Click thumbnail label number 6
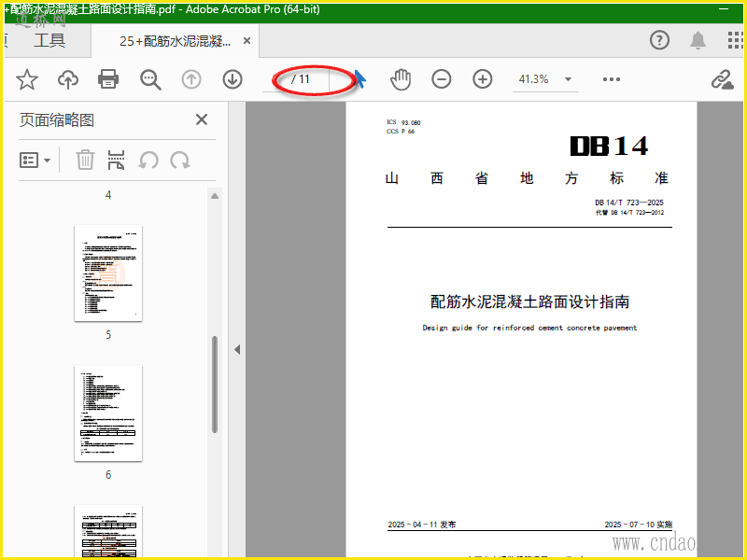 coord(108,475)
